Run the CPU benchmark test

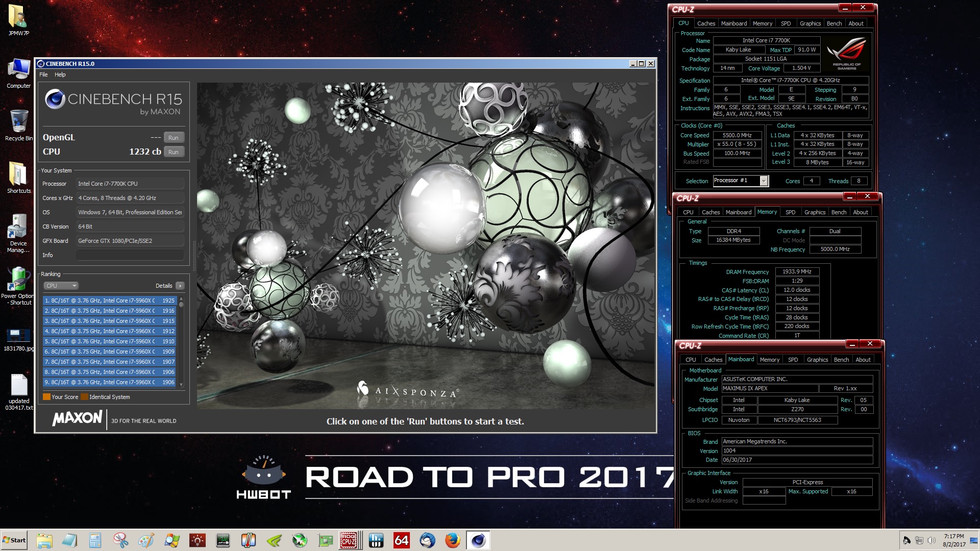click(174, 152)
